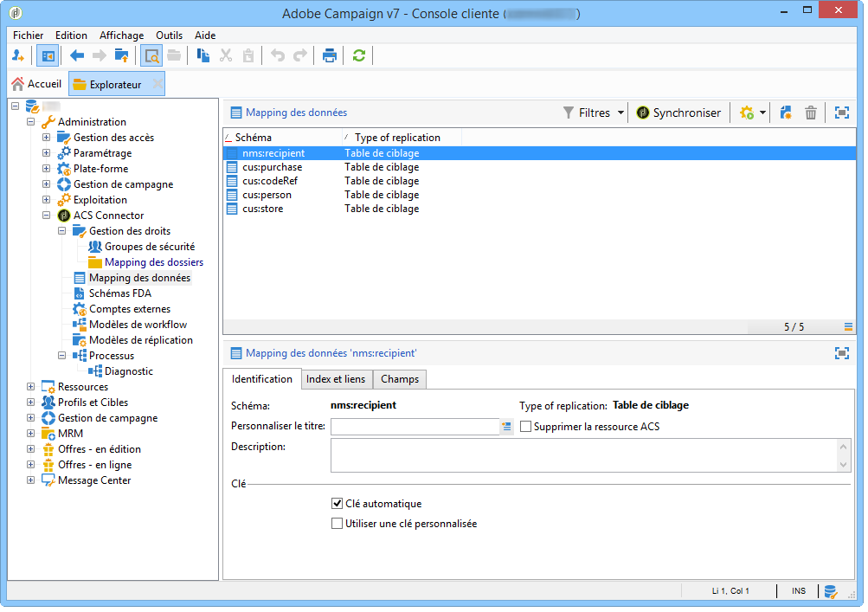Close the Explorateur tab
Viewport: 868px width, 612px height.
158,84
